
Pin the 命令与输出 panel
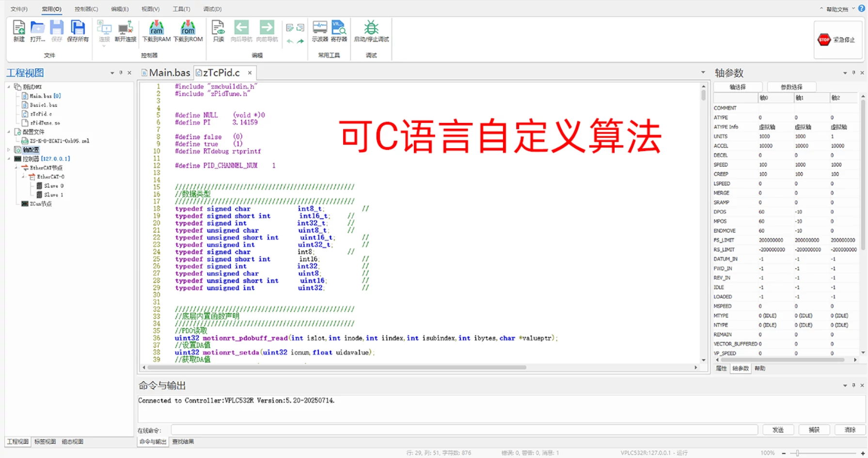853,385
